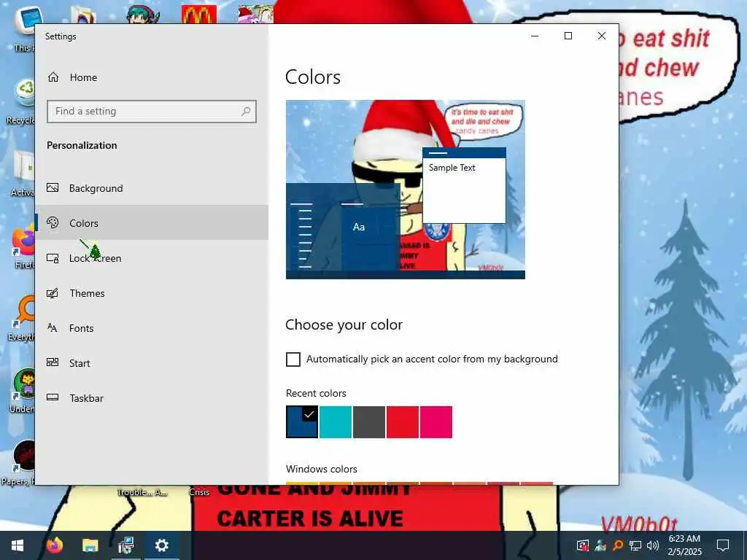This screenshot has width=747, height=560.
Task: Select the Colors page label
Action: coord(84,223)
